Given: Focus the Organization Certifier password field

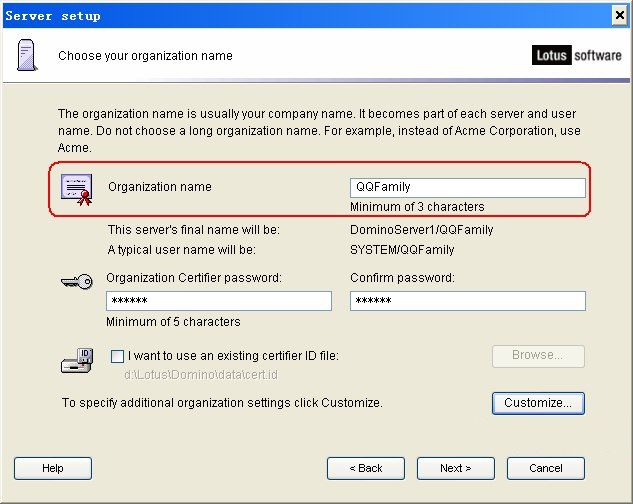Looking at the screenshot, I should coord(219,301).
